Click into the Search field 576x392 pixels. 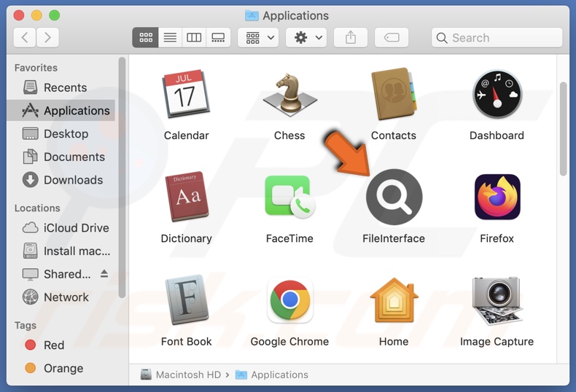point(497,37)
